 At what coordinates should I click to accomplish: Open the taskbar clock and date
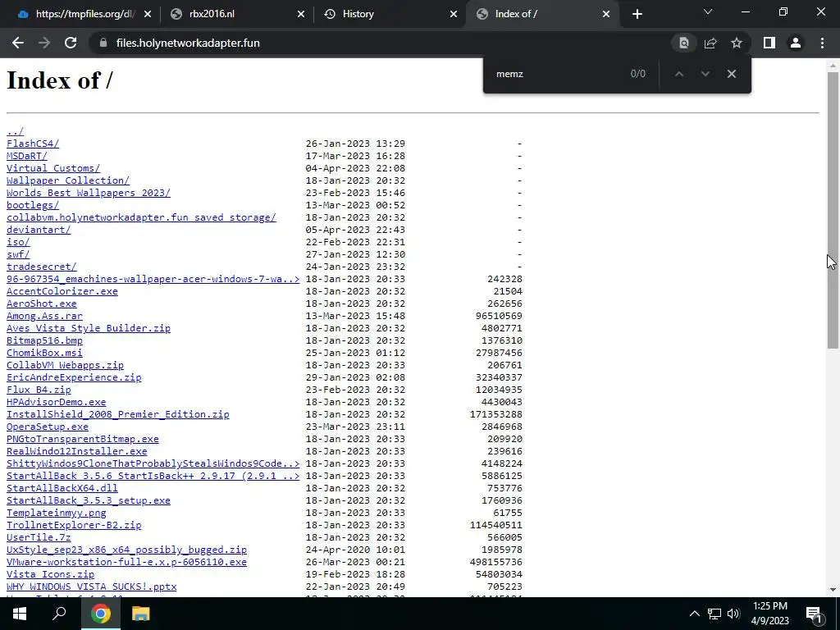(x=769, y=614)
